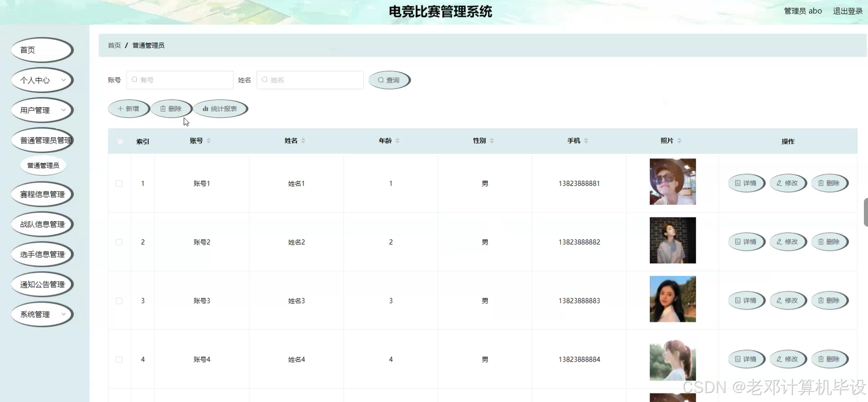Check the checkbox for 账号1 row
Screen dimensions: 868x402
119,184
